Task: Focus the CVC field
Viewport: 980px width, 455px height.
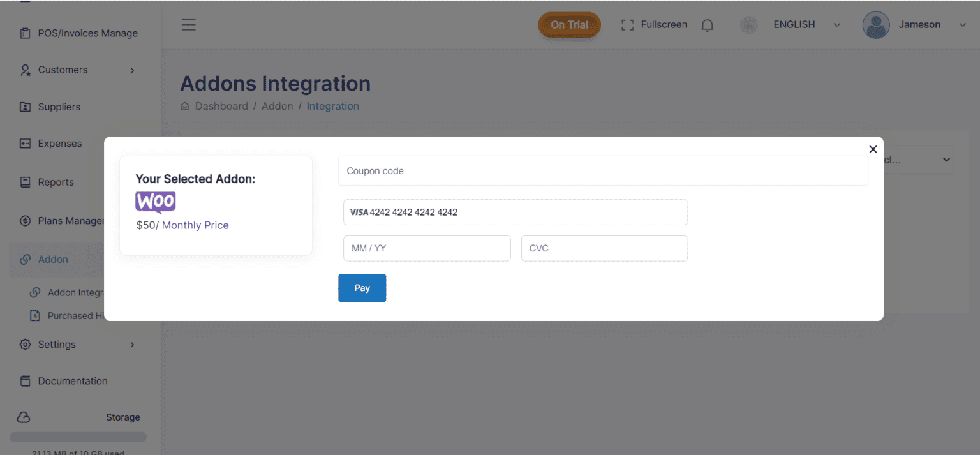Action: (604, 248)
